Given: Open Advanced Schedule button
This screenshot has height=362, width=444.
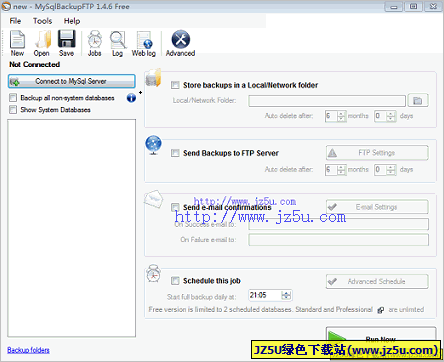Looking at the screenshot, I should pyautogui.click(x=377, y=282).
